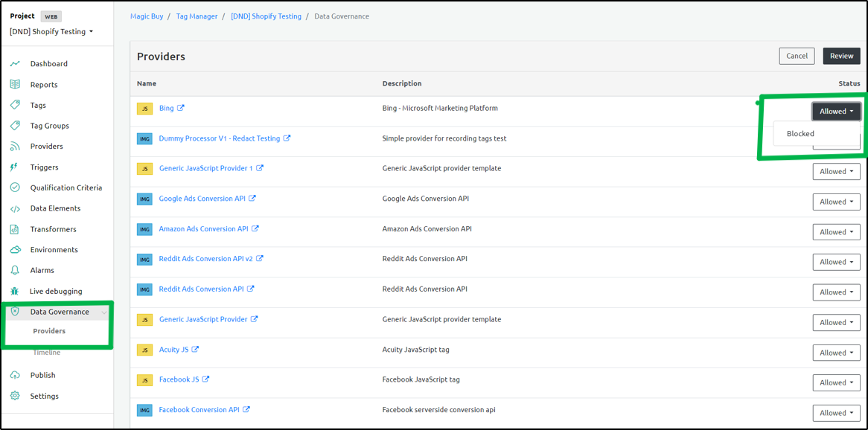
Task: Click the Publish cloud upload icon
Action: [15, 375]
